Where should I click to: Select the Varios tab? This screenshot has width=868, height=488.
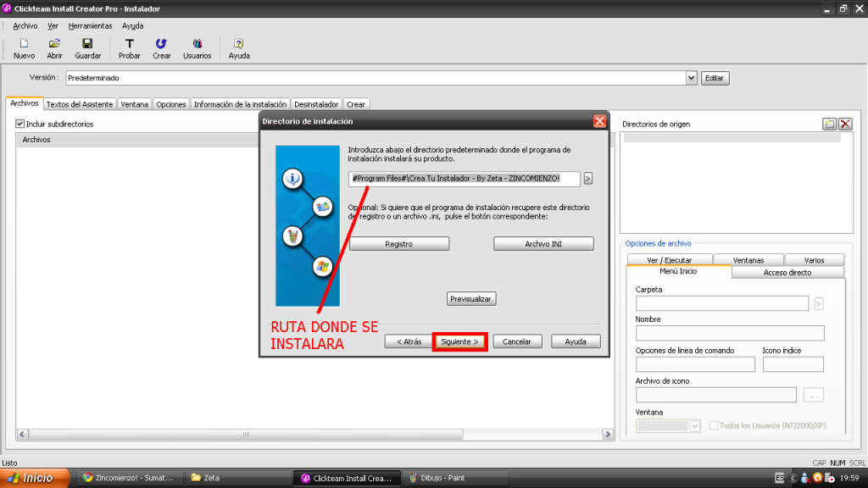click(x=814, y=260)
